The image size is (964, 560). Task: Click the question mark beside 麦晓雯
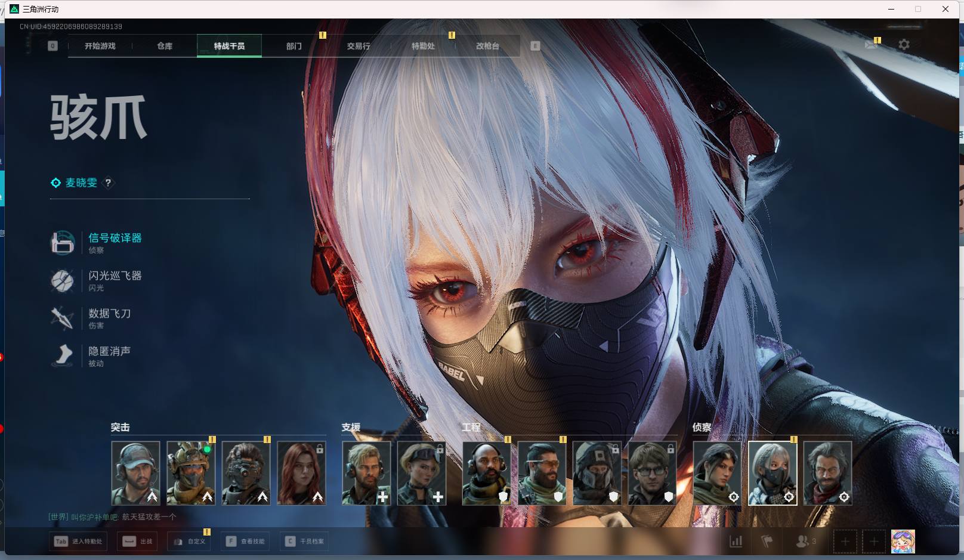coord(108,183)
